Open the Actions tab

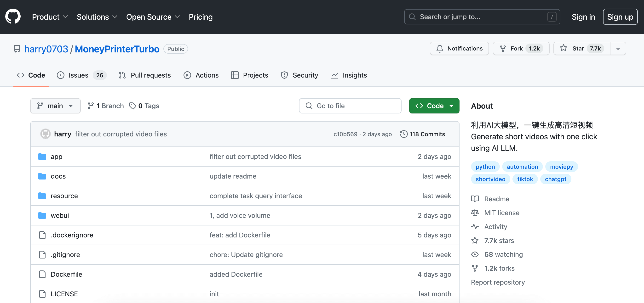[201, 75]
